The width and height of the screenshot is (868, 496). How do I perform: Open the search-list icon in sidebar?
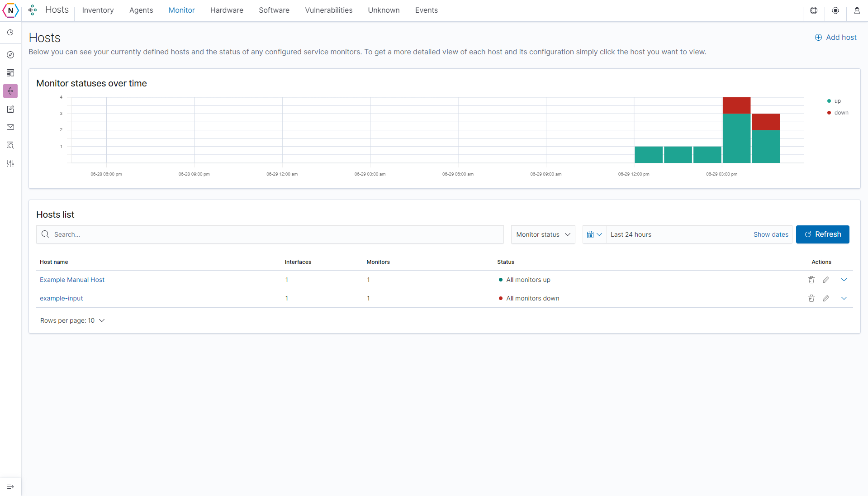10,145
